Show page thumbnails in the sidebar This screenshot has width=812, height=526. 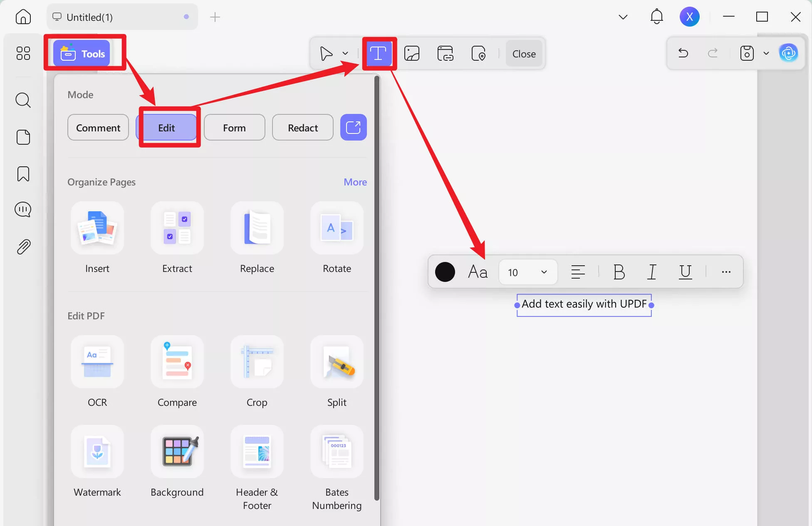[23, 137]
